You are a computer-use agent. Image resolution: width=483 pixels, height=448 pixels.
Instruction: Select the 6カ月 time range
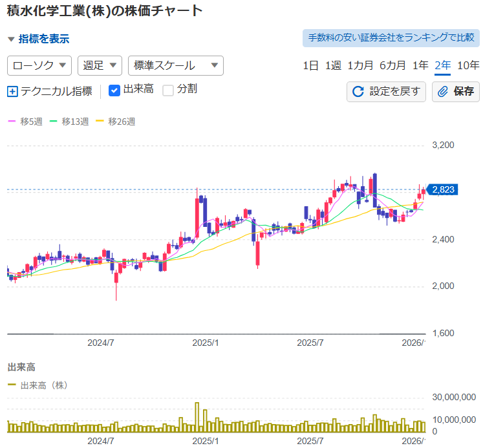point(392,65)
